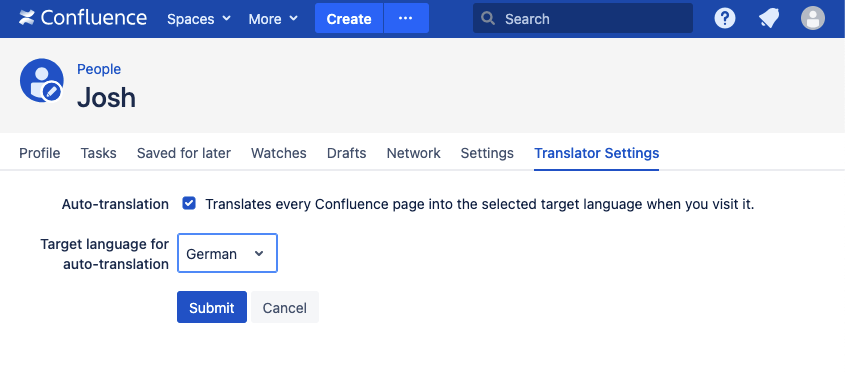Open the ellipsis create options button
This screenshot has width=845, height=374.
point(406,18)
